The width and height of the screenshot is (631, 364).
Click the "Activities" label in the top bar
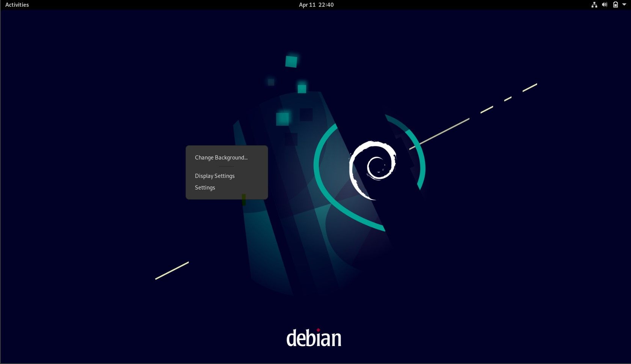[x=17, y=5]
